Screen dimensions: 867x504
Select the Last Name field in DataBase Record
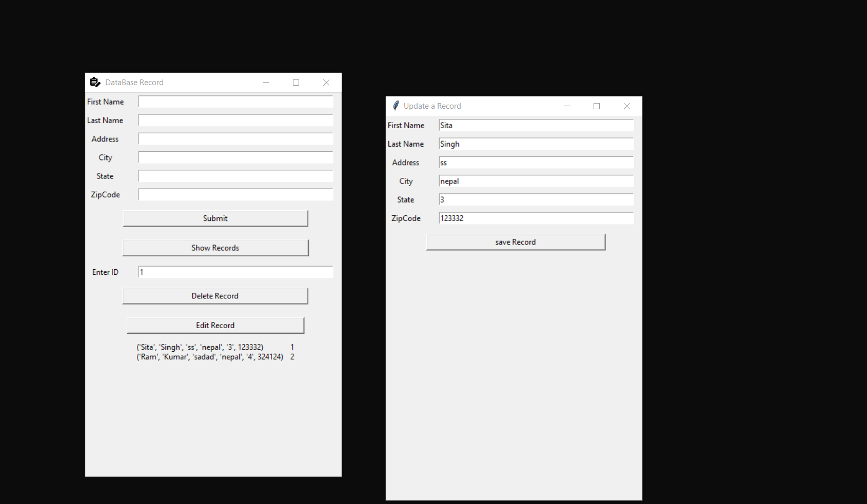pos(235,120)
